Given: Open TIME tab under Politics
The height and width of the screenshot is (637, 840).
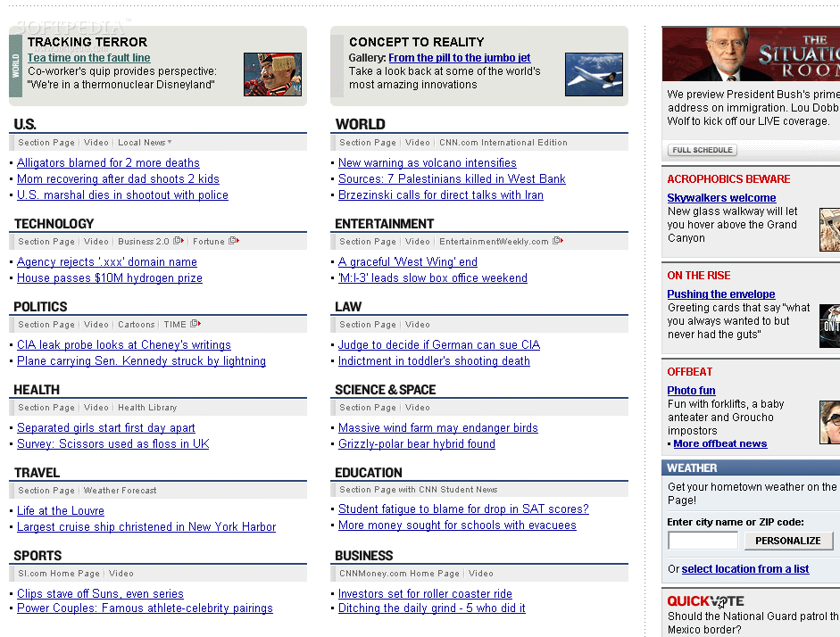Looking at the screenshot, I should (175, 325).
